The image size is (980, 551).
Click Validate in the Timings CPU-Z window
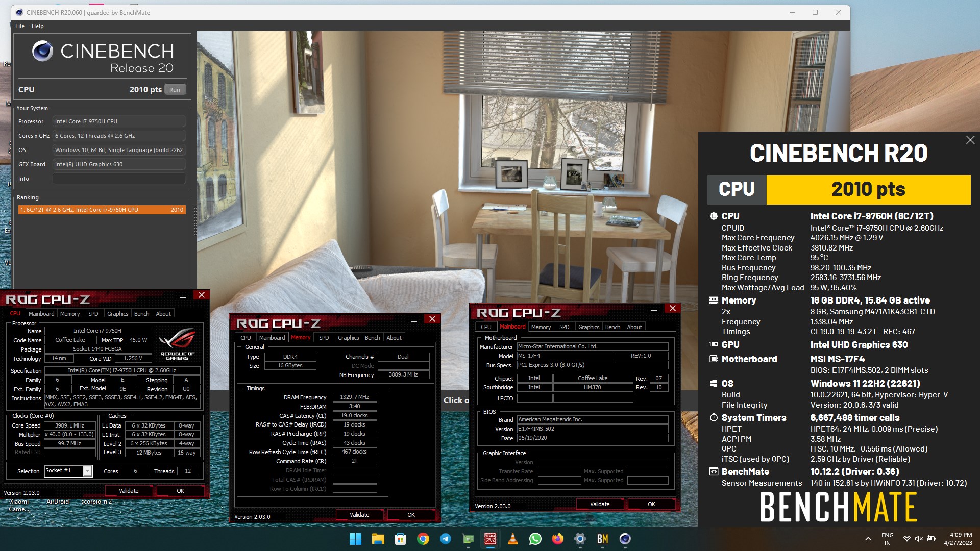(359, 515)
